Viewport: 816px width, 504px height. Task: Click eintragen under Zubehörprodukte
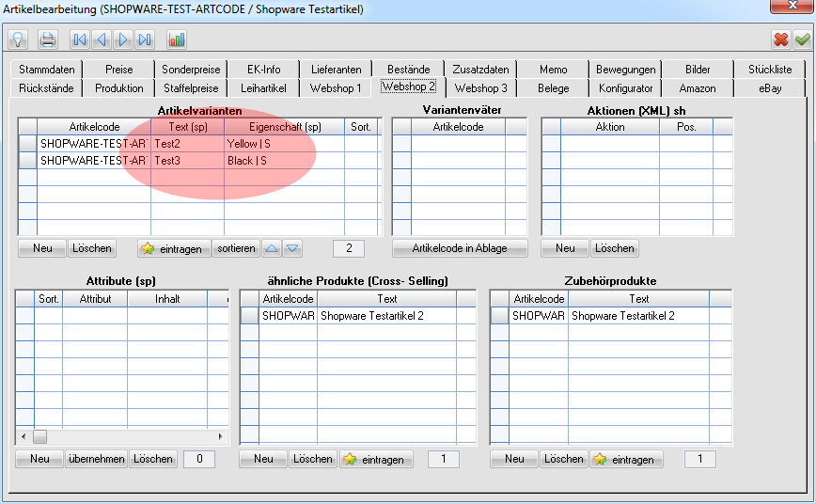(x=626, y=459)
